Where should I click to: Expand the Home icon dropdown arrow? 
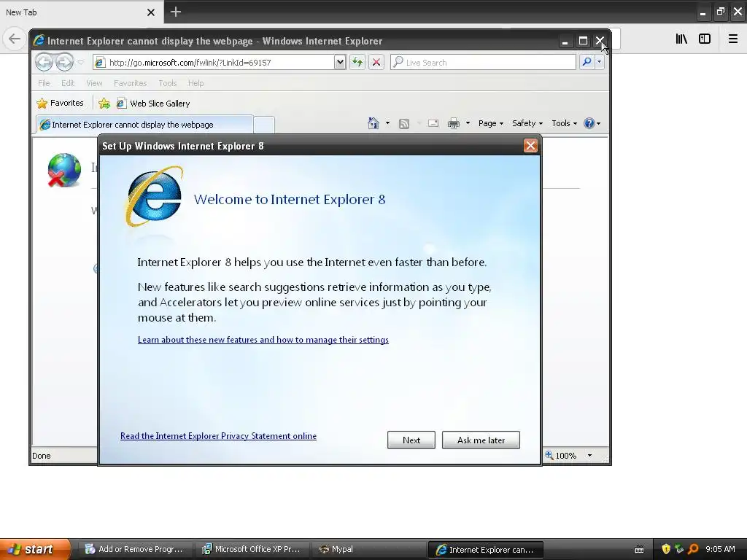click(x=387, y=123)
